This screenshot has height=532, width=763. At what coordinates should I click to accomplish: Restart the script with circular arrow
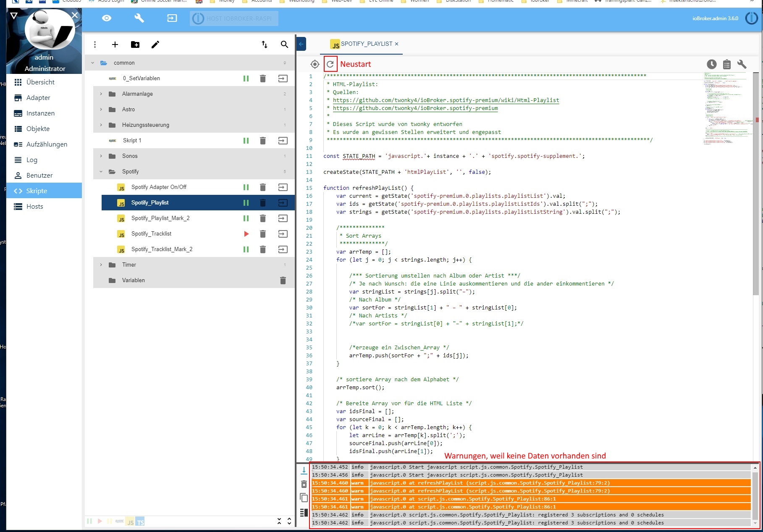point(330,64)
